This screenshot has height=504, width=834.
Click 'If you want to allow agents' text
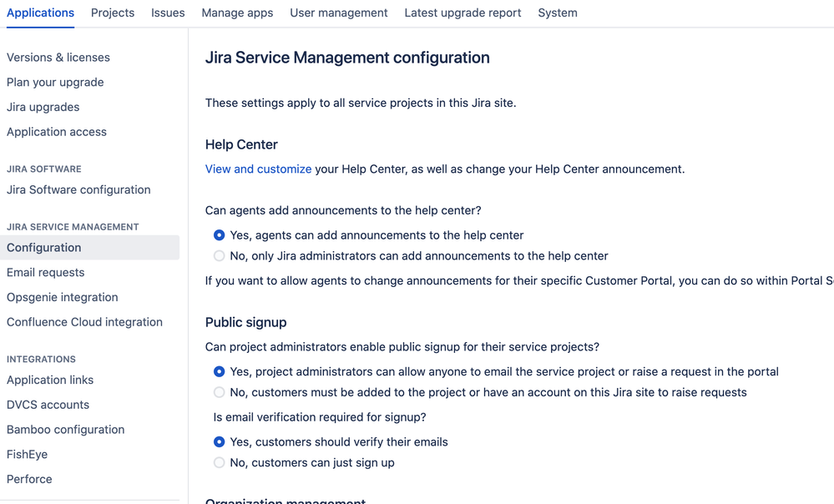(x=519, y=280)
